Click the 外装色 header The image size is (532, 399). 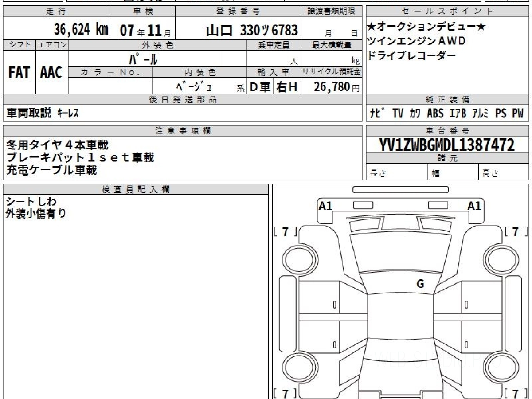157,45
